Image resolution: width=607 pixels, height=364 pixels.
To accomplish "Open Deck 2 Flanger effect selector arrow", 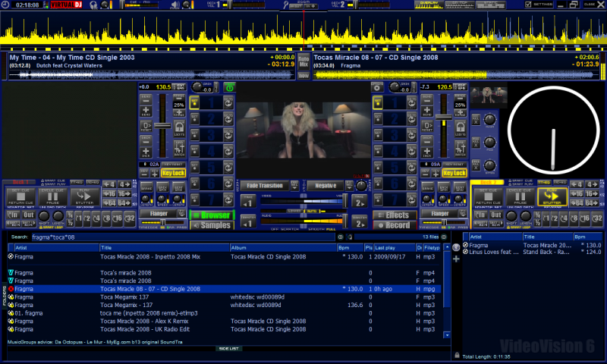I will [x=463, y=214].
